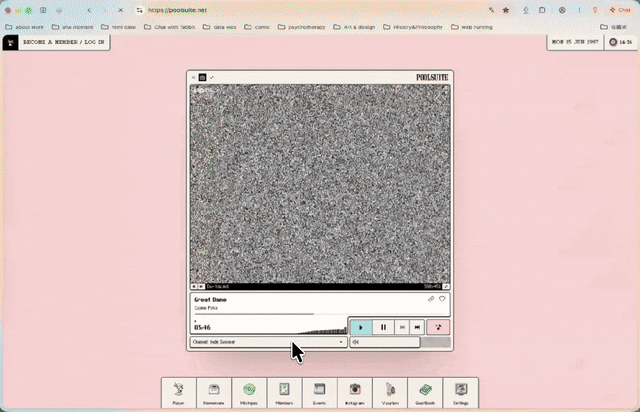The width and height of the screenshot is (640, 412).
Task: Skip to the next track
Action: (x=417, y=327)
